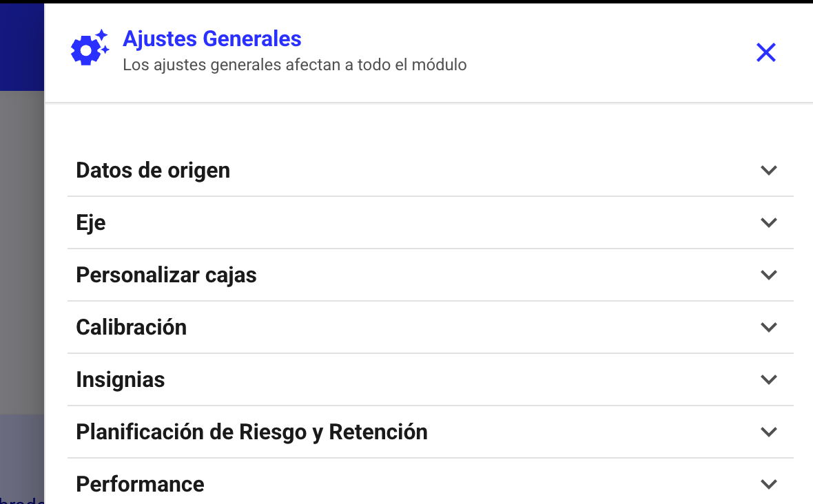
Task: Expand the Planificación de Riesgo y Retención chevron
Action: point(768,432)
